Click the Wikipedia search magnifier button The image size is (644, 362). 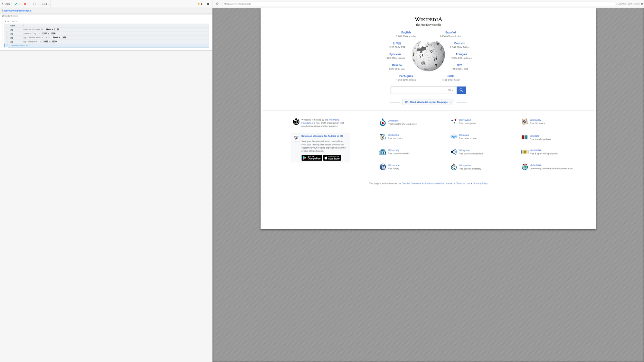(461, 90)
